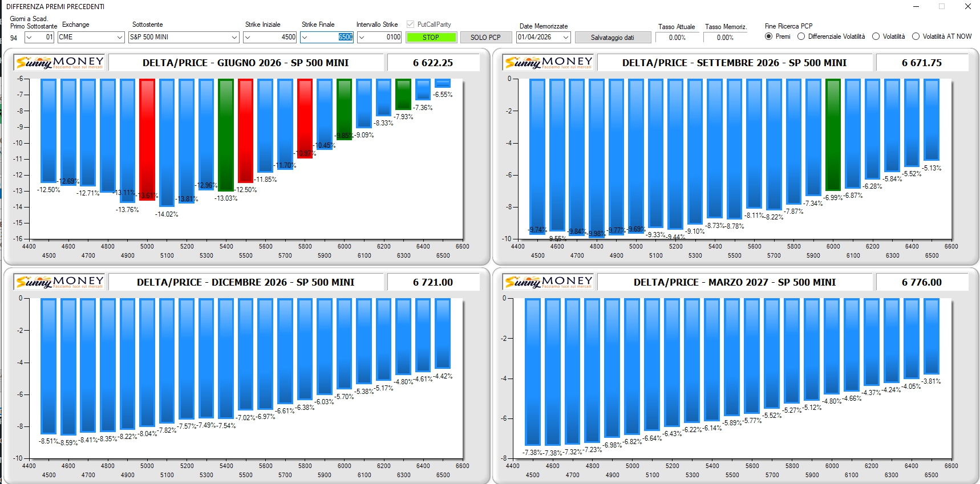Expand the Sottostante S&P 500 MINI dropdown

[x=234, y=37]
